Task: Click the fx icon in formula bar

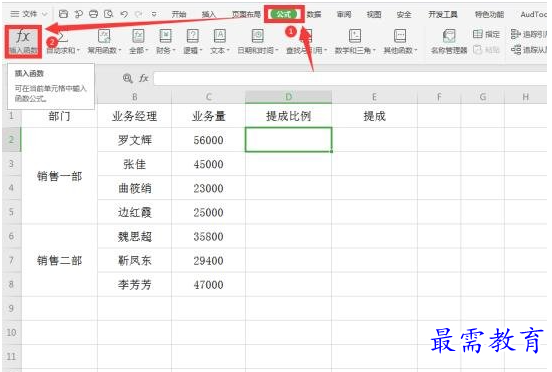Action: pyautogui.click(x=143, y=78)
